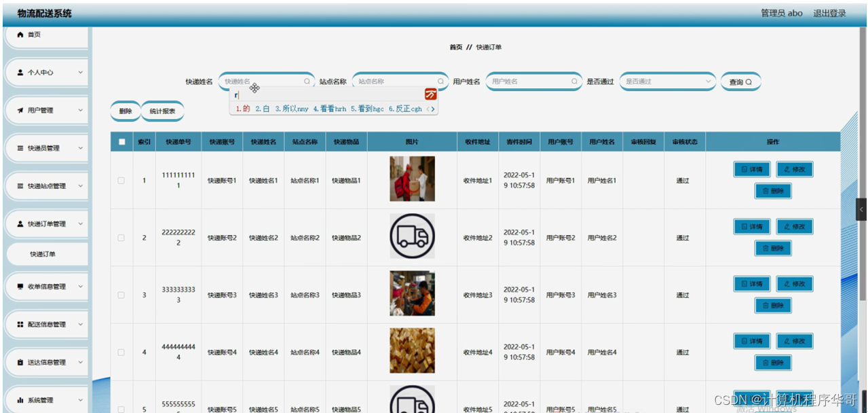
Task: Tick the checkbox for row 2
Action: coord(121,238)
